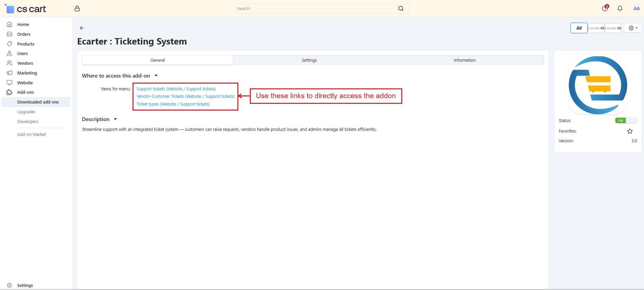Open Add-on Market in the sidebar
Viewport: 644px width, 290px height.
coord(31,135)
